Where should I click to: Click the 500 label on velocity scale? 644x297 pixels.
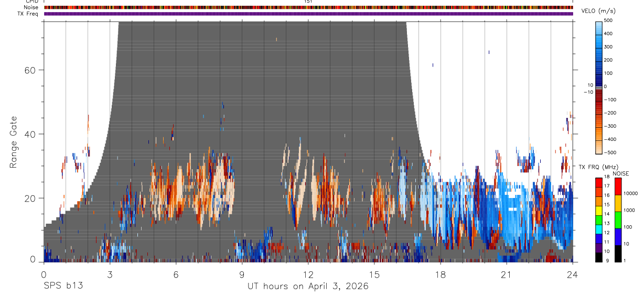click(609, 20)
